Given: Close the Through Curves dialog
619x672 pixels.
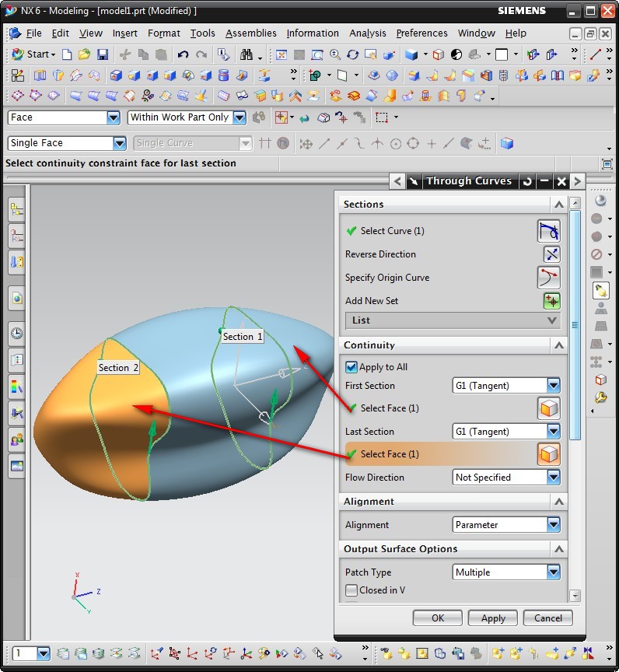Looking at the screenshot, I should [561, 181].
